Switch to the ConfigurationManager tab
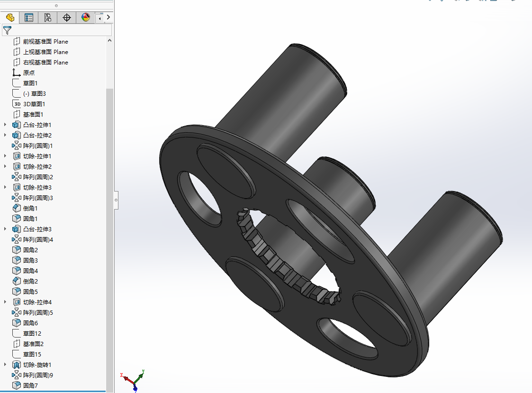Viewport: 532px width, 393px height. point(48,18)
